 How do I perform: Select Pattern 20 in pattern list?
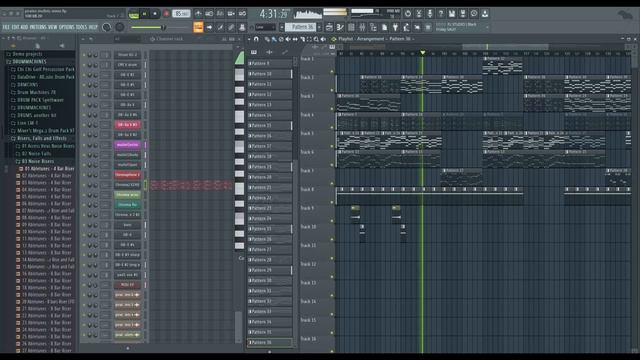click(270, 177)
